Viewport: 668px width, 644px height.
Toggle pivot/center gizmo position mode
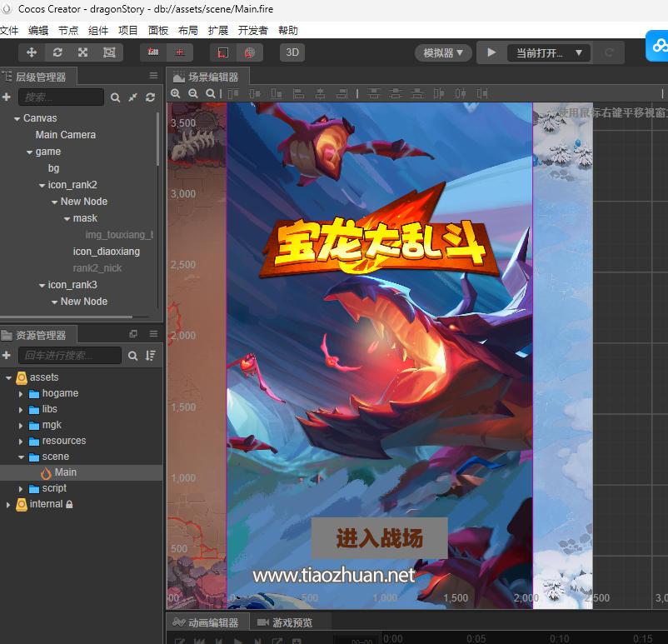pyautogui.click(x=153, y=52)
